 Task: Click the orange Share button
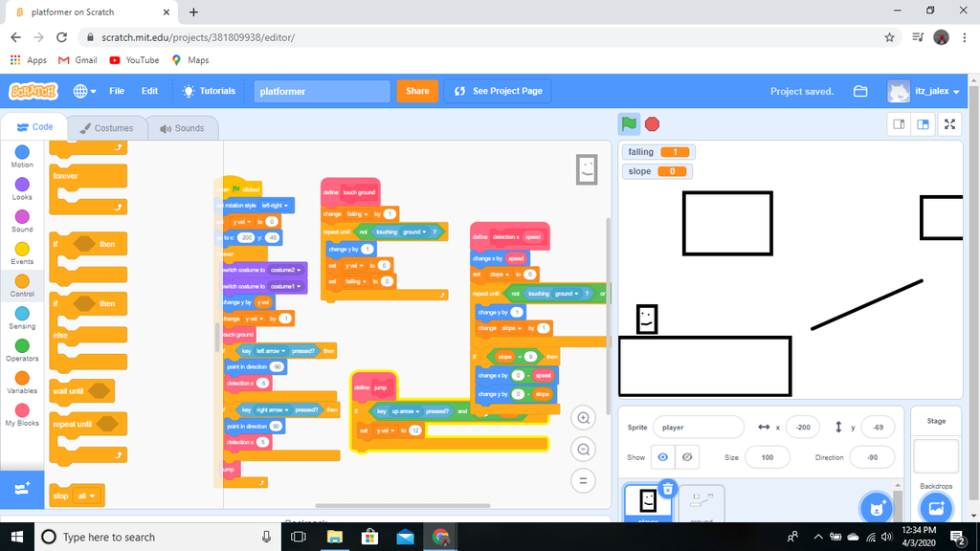[x=417, y=91]
